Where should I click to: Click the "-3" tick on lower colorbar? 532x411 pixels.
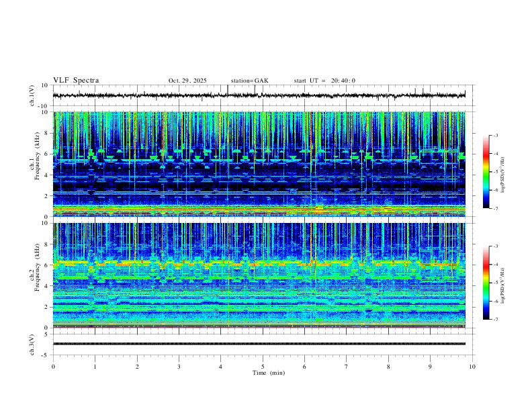(495, 246)
